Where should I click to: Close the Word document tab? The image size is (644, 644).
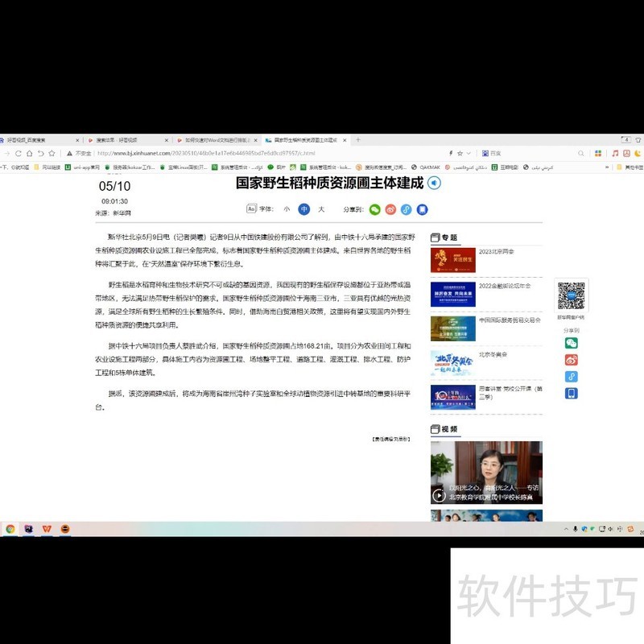tap(255, 140)
